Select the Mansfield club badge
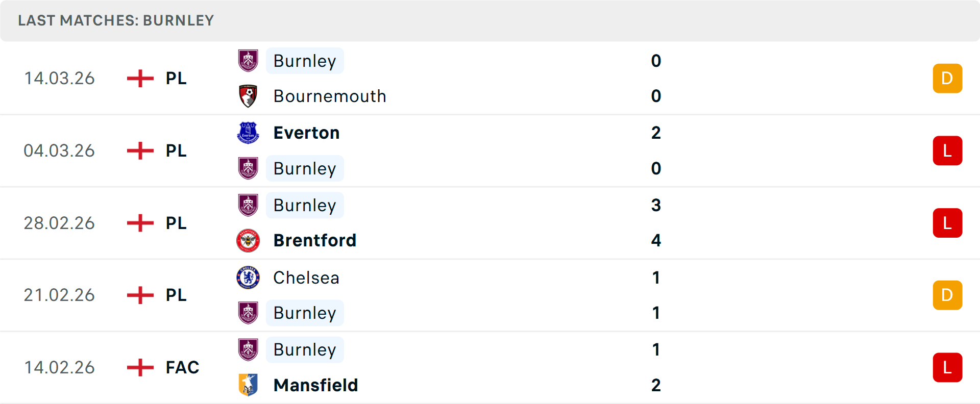The image size is (980, 404). [248, 385]
